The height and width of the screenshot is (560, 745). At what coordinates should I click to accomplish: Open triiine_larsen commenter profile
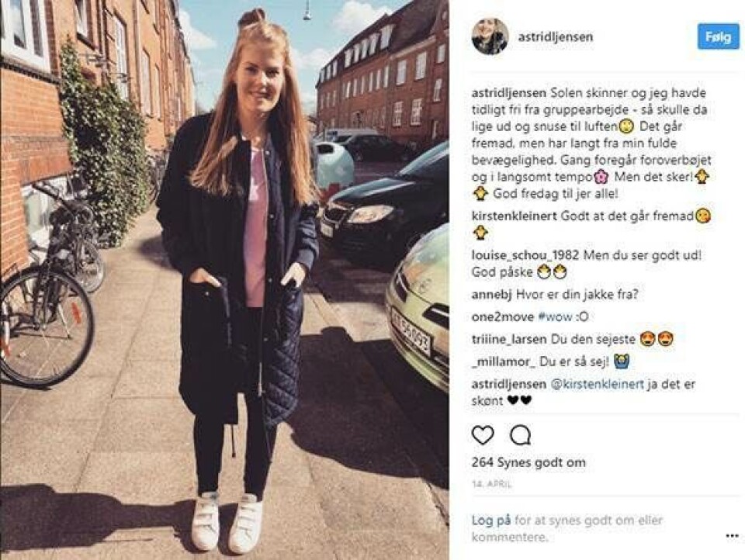(509, 339)
